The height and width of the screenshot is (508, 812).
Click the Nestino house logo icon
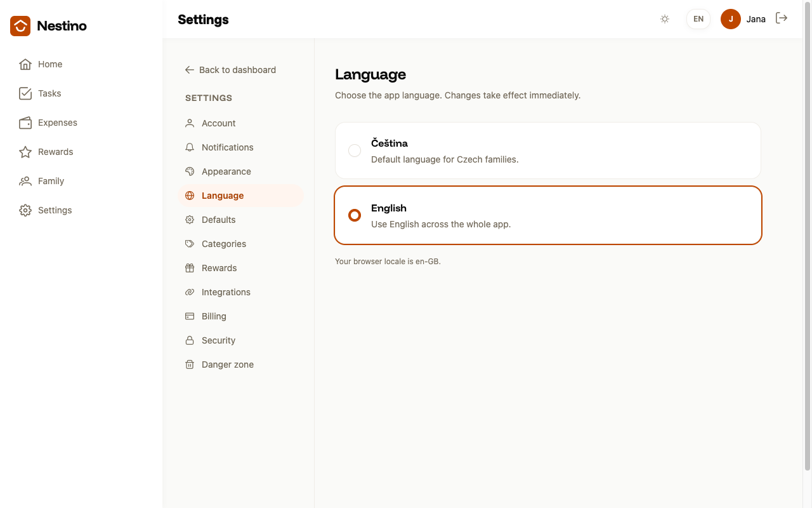pos(20,26)
